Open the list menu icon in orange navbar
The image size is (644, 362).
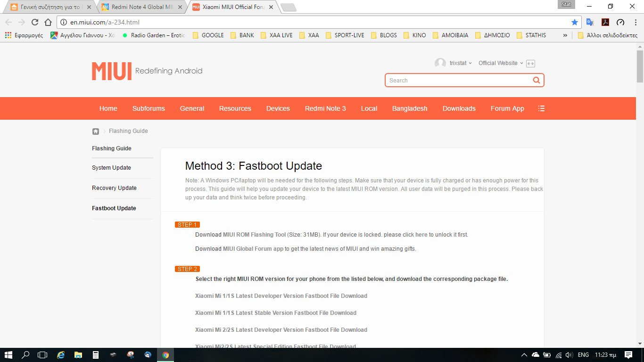(541, 108)
